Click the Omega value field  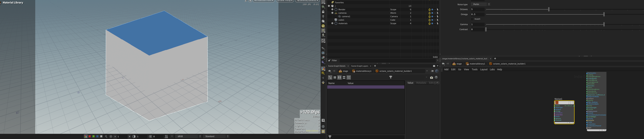(477, 14)
